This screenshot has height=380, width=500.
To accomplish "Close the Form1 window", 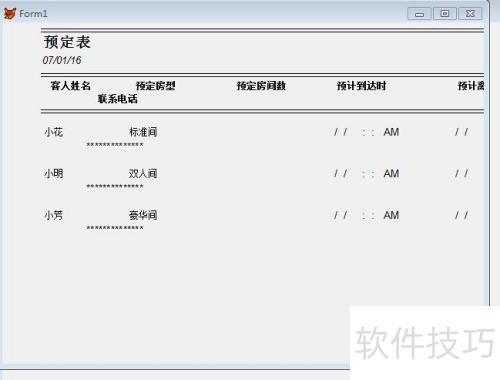I will tap(470, 14).
